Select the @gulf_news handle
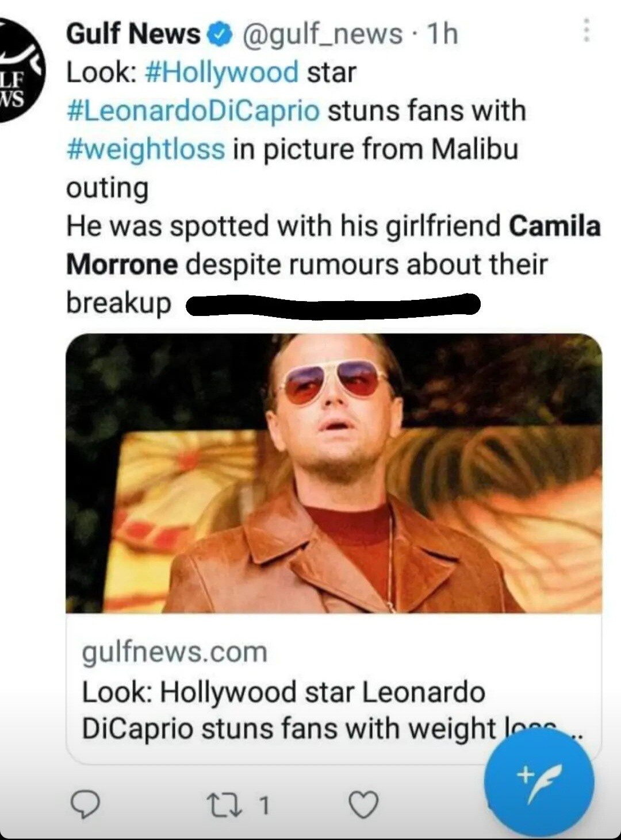 pos(323,34)
